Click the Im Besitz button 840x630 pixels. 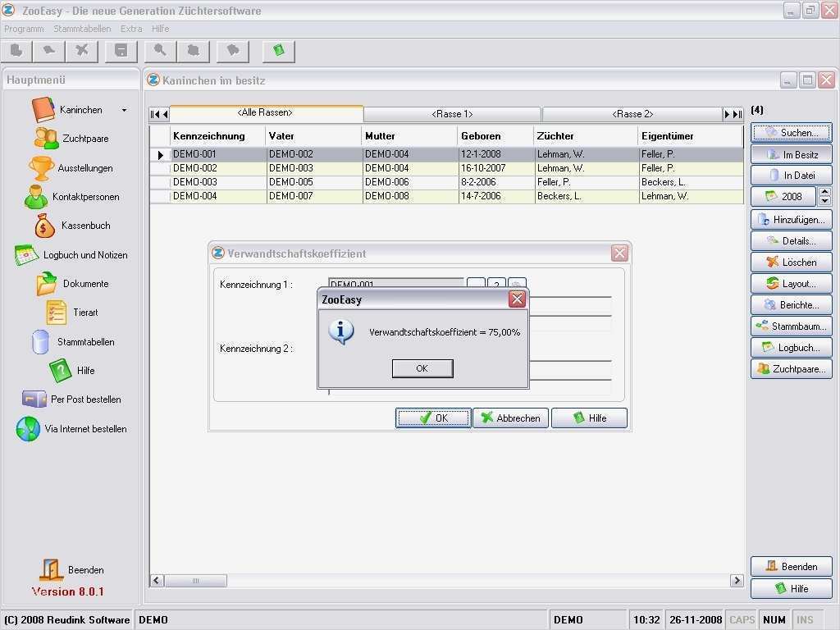[792, 155]
